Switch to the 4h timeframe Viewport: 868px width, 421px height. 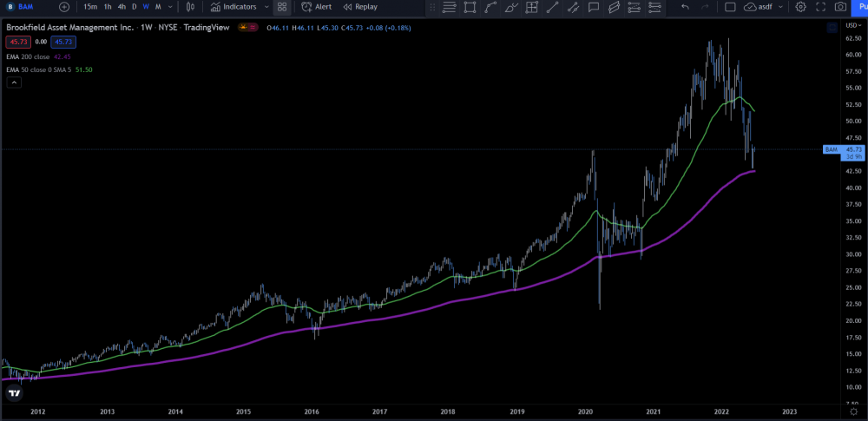coord(122,7)
